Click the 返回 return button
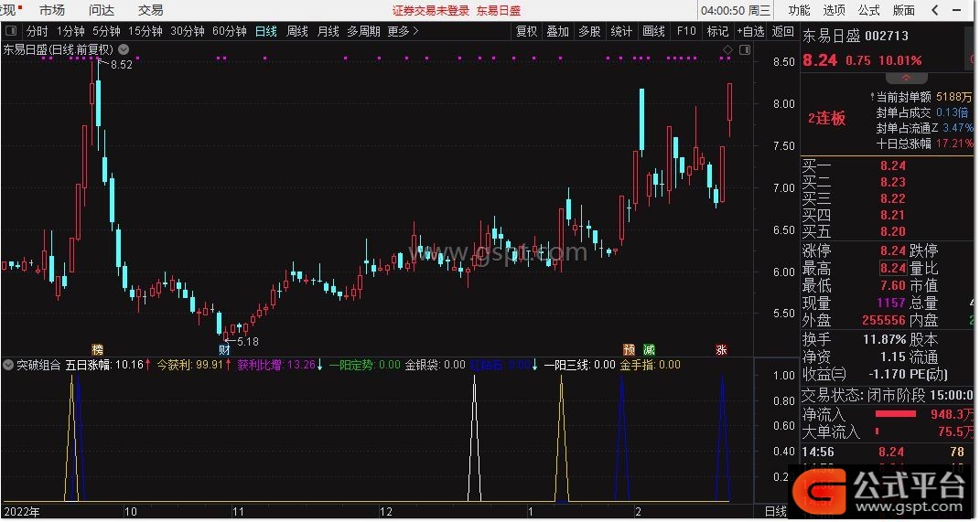 [x=782, y=31]
